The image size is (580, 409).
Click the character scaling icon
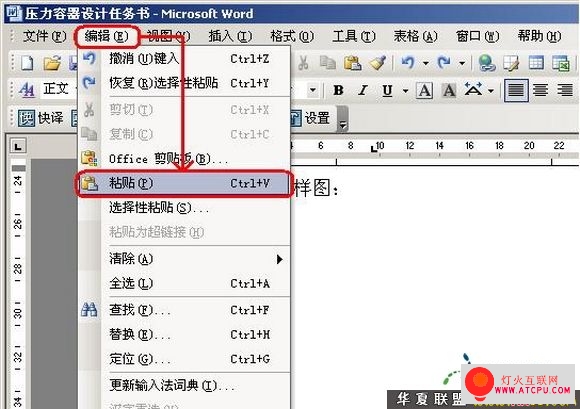coord(473,90)
